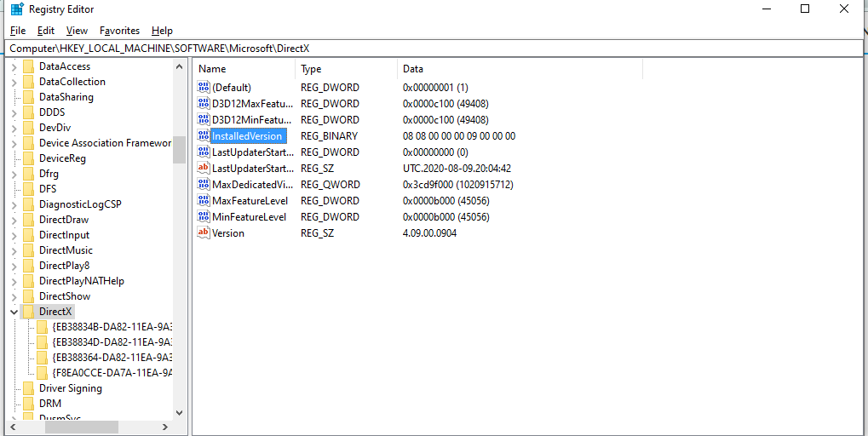Expand the Device Association Framework key

click(x=14, y=143)
